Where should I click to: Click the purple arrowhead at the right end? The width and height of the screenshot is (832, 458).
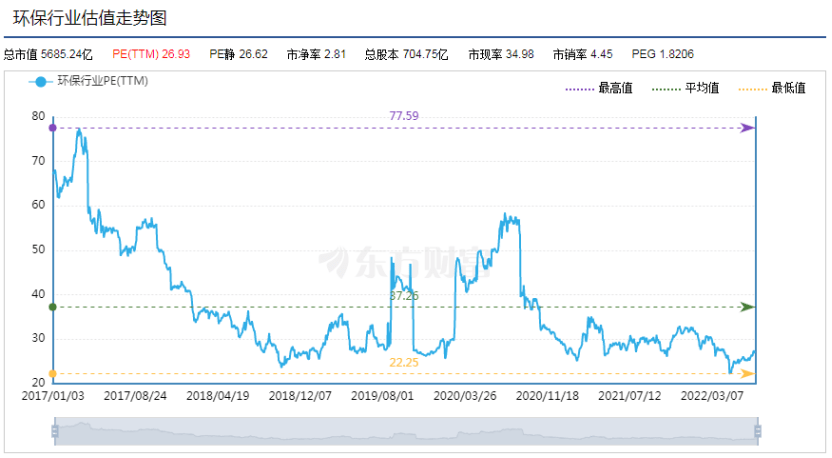pyautogui.click(x=747, y=128)
